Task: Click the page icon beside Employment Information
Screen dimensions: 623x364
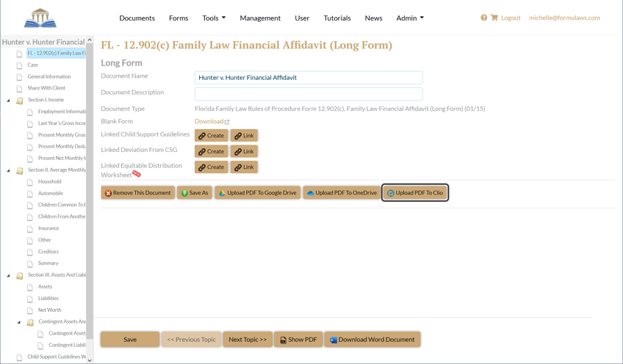Action: (30, 112)
